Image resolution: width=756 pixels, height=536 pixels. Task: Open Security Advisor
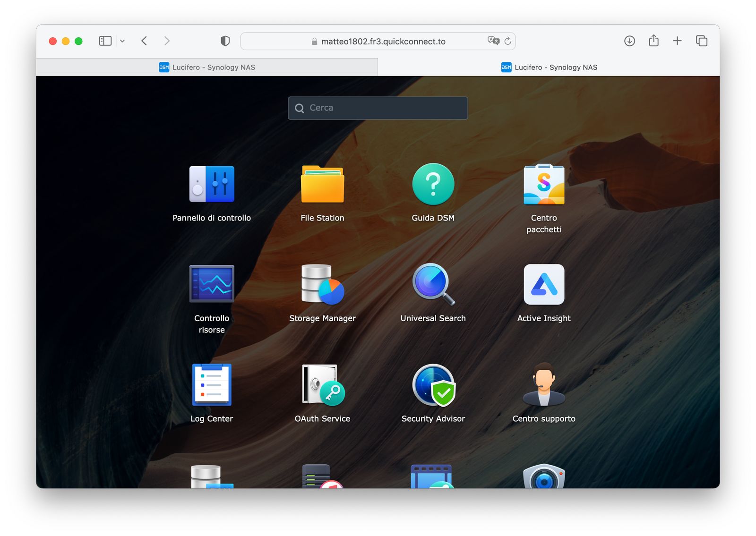pyautogui.click(x=434, y=385)
